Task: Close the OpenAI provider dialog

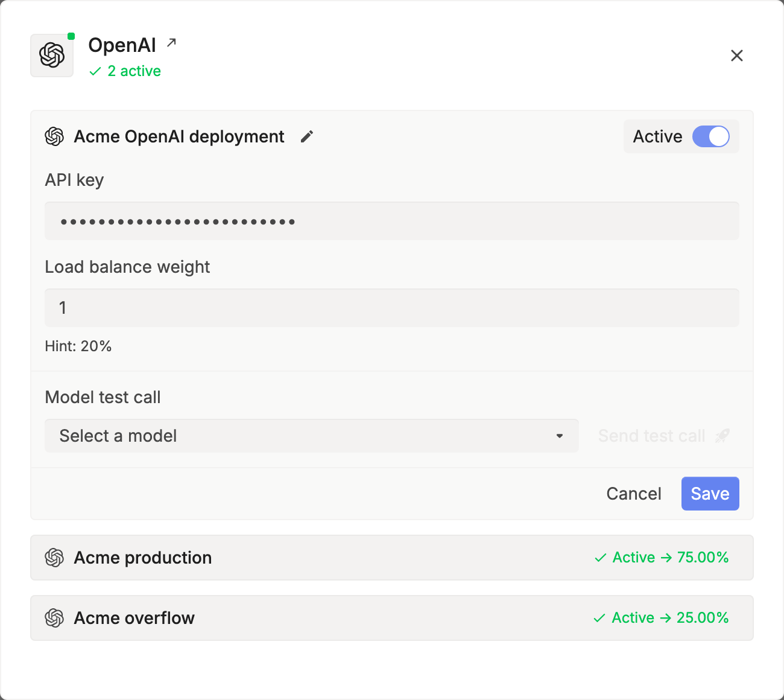Action: [x=736, y=56]
